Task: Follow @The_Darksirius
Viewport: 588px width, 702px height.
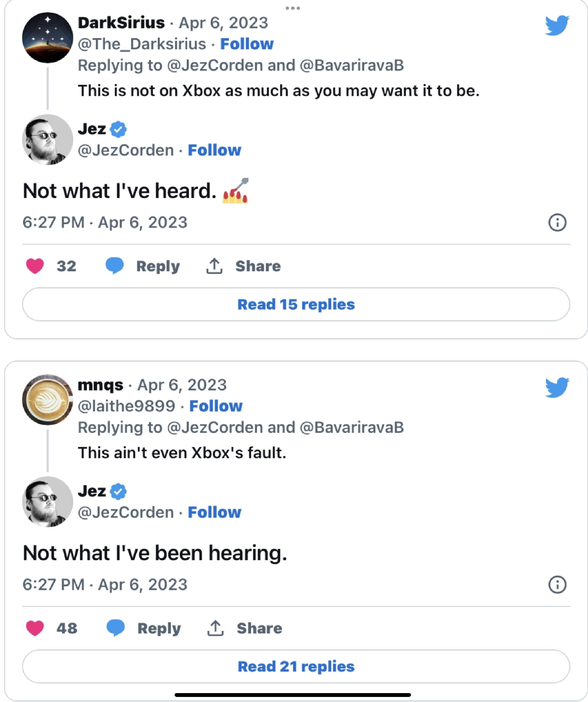Action: [x=247, y=44]
